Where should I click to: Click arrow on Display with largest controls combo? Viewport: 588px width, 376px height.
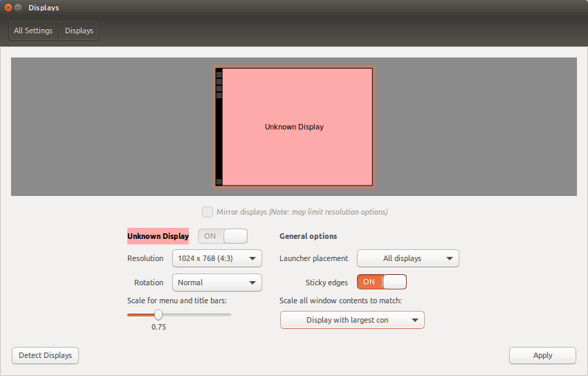[415, 320]
